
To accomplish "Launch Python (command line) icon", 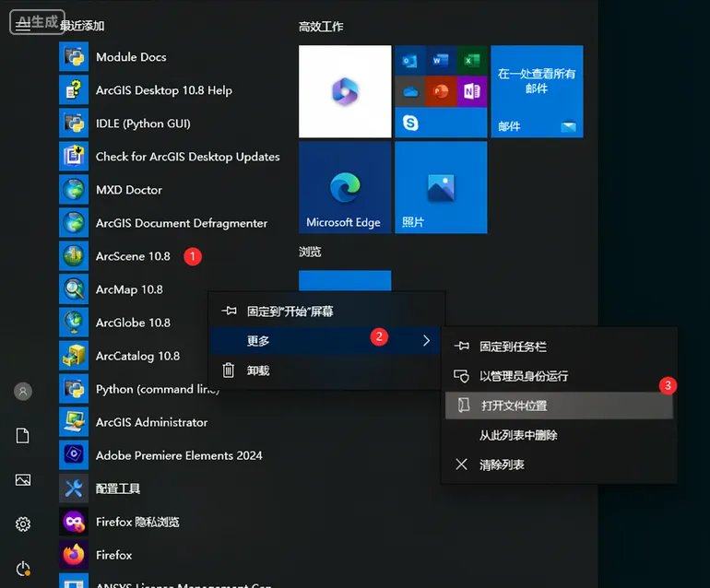I will (x=74, y=389).
